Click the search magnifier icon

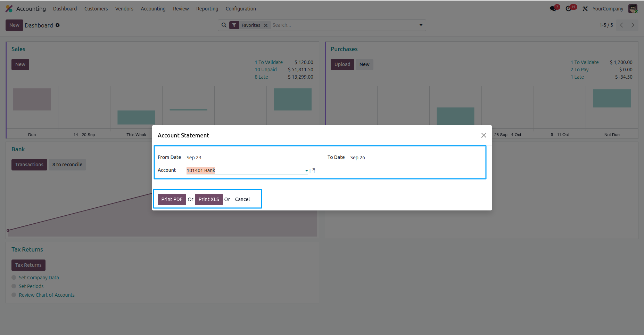pos(224,25)
